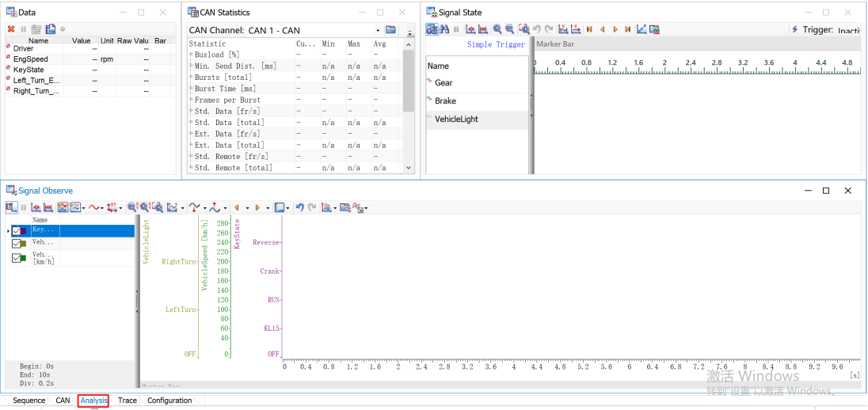Click the last toolbar icon in Signal State
Screen dimensions: 868x410
pos(655,29)
